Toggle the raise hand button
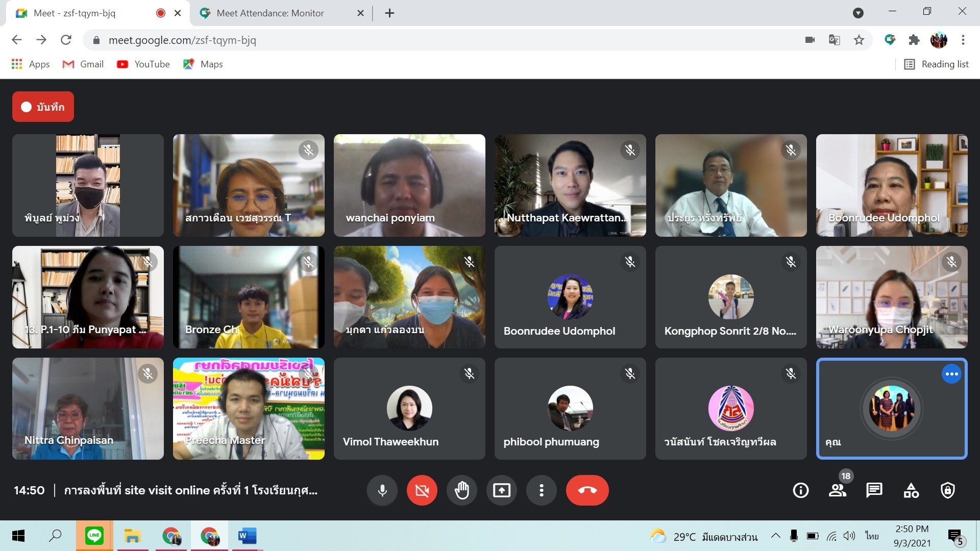This screenshot has width=980, height=551. [x=461, y=490]
